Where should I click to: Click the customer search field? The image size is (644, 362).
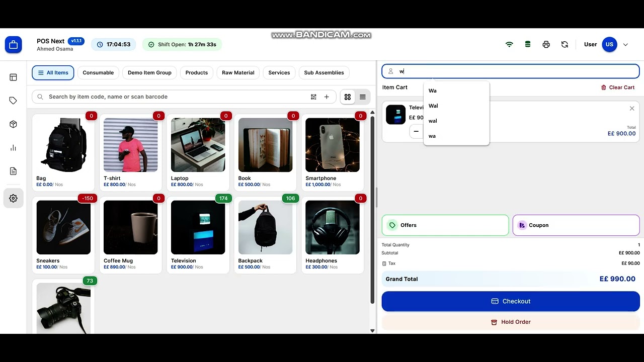point(511,71)
